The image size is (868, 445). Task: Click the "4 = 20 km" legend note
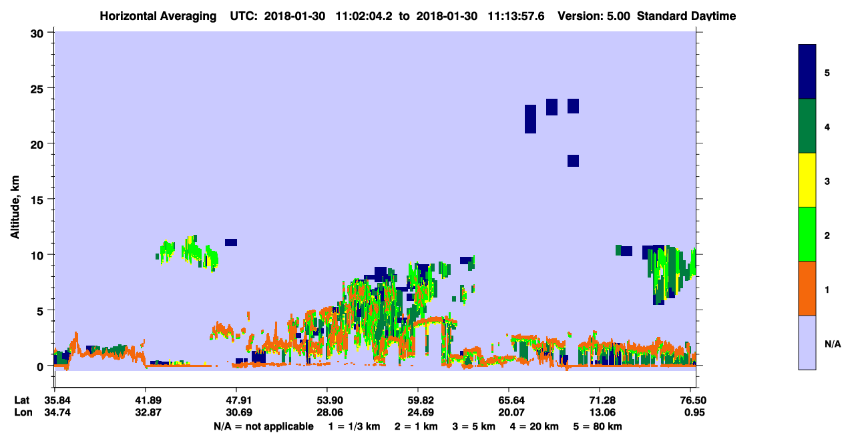[533, 426]
